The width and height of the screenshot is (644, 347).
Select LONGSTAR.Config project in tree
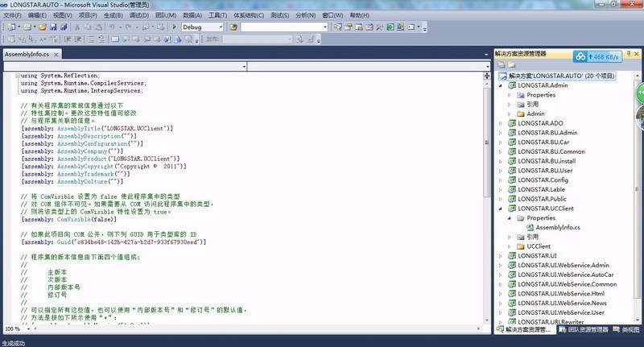(x=543, y=180)
